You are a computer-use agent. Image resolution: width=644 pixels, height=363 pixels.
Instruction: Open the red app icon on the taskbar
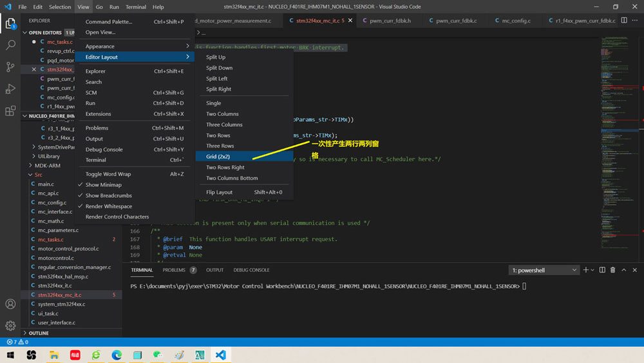75,355
